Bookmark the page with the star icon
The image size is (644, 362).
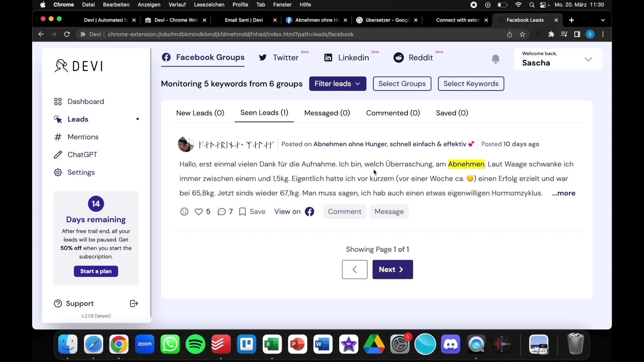(x=522, y=35)
